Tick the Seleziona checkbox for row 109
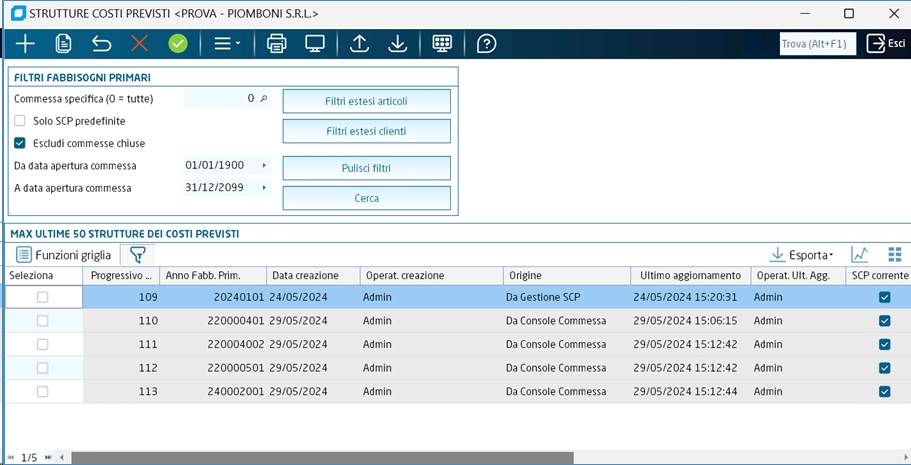The width and height of the screenshot is (911, 465). coord(42,297)
